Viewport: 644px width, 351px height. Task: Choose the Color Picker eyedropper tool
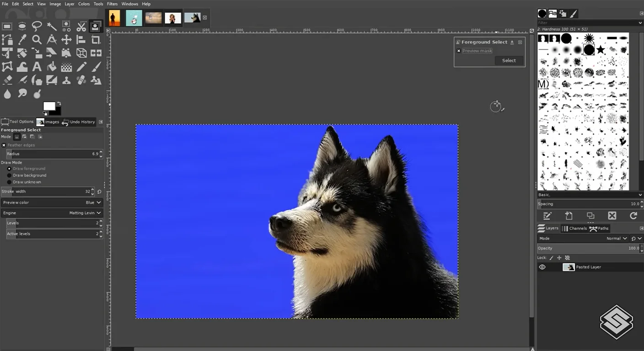pyautogui.click(x=22, y=40)
